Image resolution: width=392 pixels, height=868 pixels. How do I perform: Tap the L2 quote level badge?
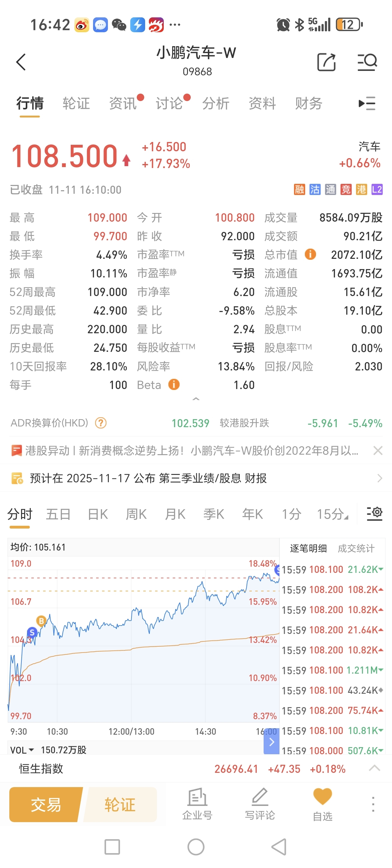coord(377,189)
